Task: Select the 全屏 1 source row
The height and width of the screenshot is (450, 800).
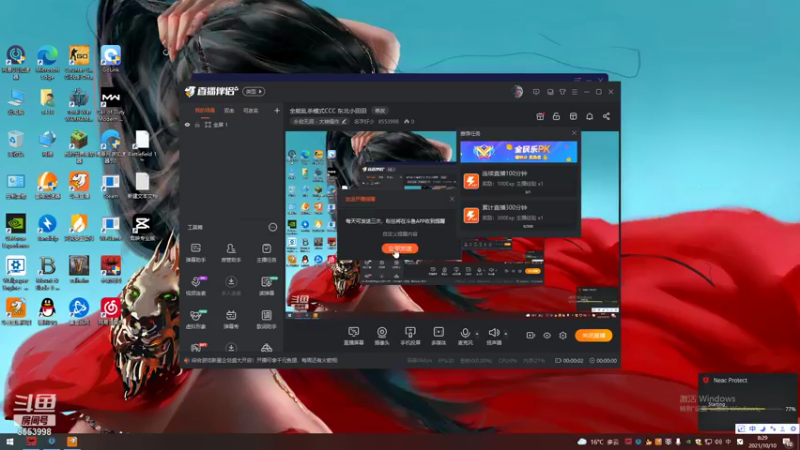Action: (232, 124)
